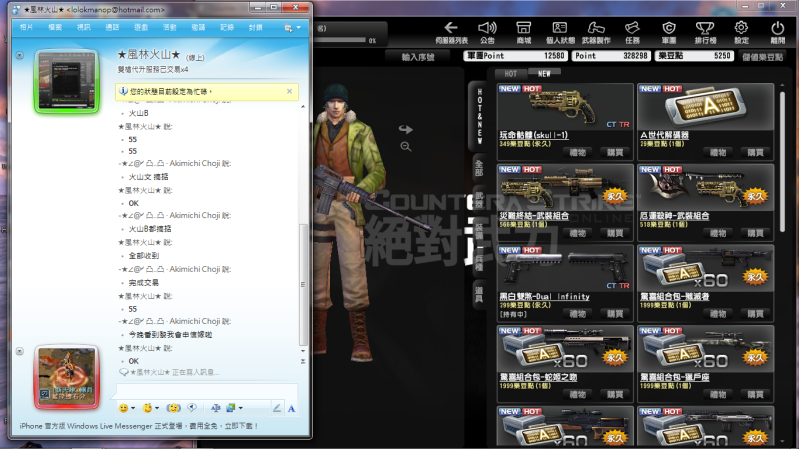This screenshot has height=449, width=799.
Task: Open smiley emoticon picker in Messenger
Action: tap(123, 408)
